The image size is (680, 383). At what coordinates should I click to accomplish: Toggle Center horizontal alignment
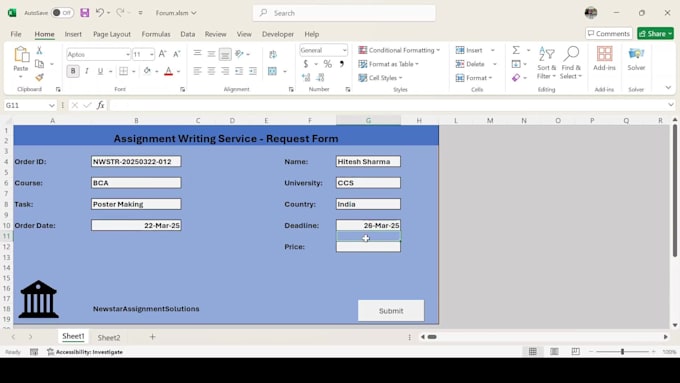point(211,71)
